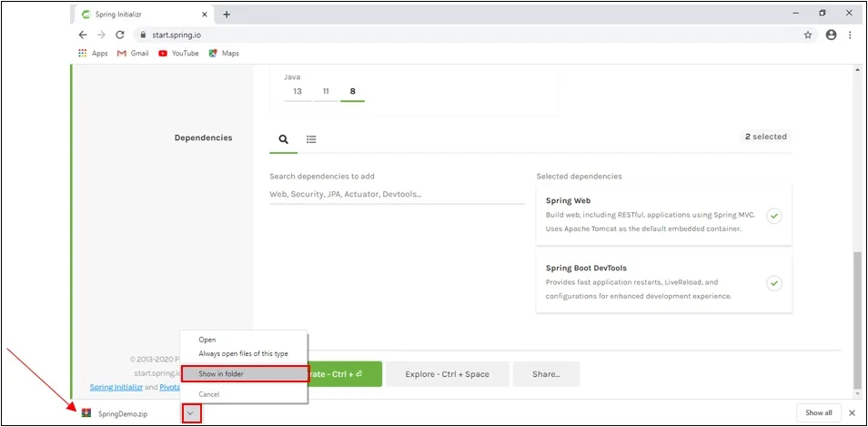Screen dimensions: 868x427
Task: Open the Gmail bookmark
Action: coord(133,53)
